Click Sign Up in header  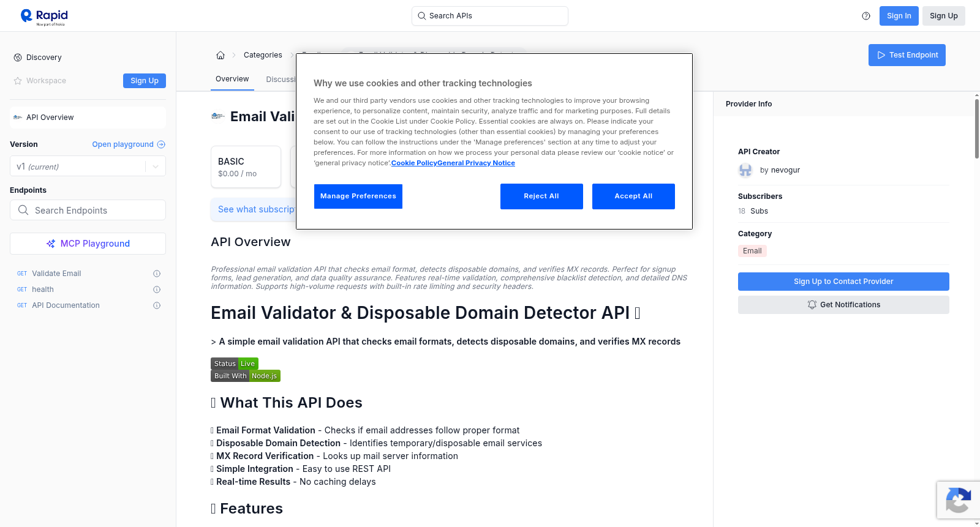pyautogui.click(x=944, y=16)
